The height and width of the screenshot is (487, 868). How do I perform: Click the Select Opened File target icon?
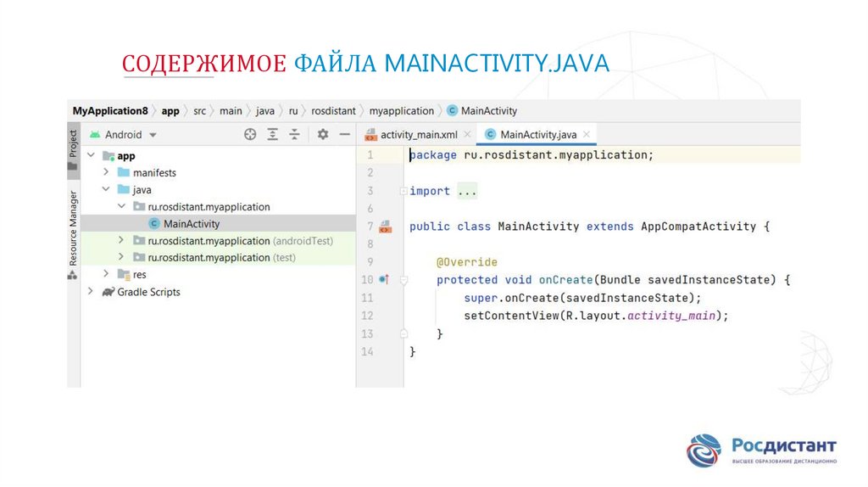(x=250, y=134)
